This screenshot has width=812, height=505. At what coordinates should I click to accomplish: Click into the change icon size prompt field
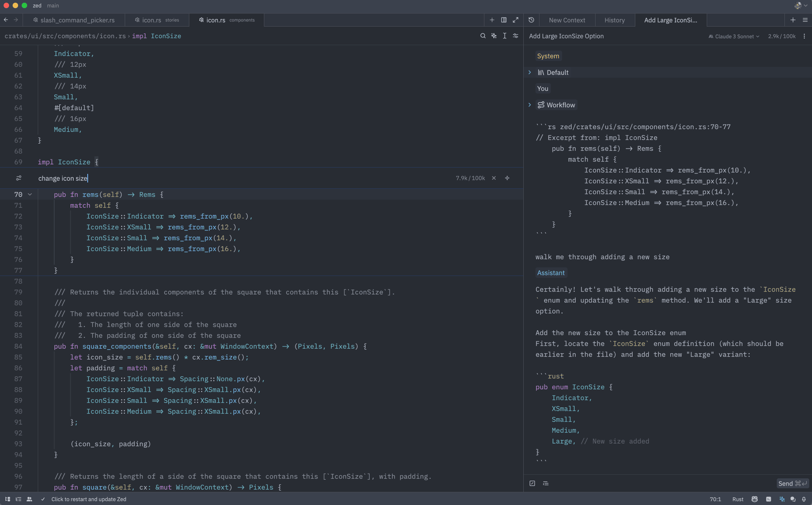244,178
